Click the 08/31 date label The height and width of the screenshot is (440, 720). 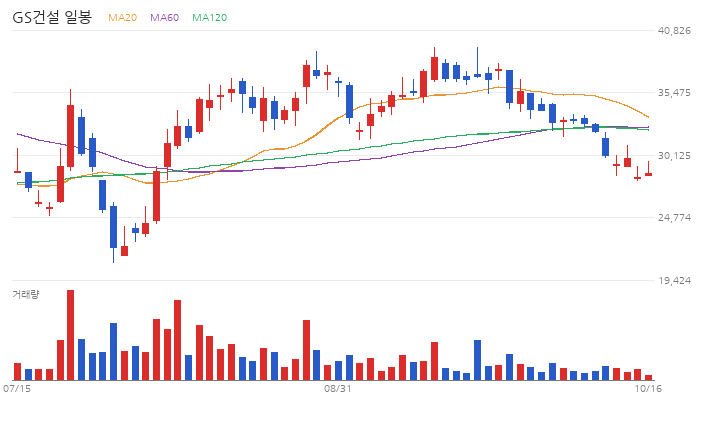pyautogui.click(x=338, y=389)
